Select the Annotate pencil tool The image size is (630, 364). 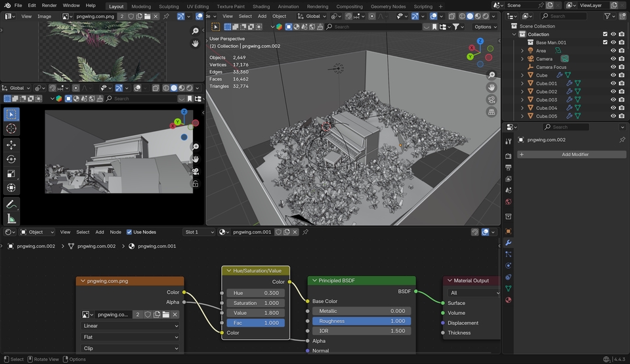(x=11, y=204)
